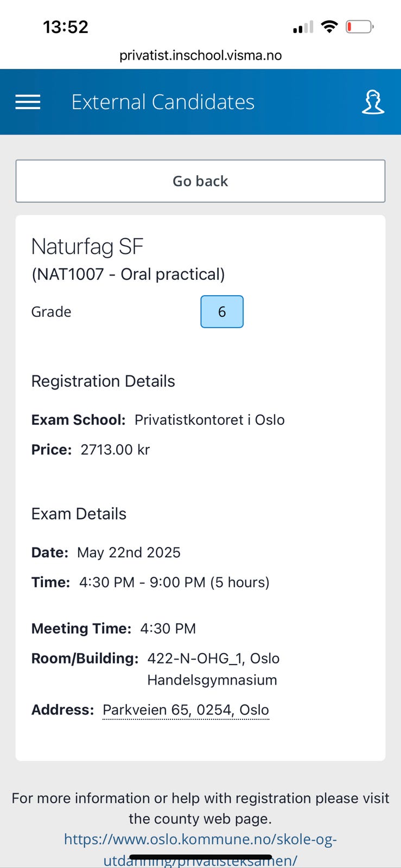Open the Parkveien 65 address link
Screen dimensions: 401x868
click(x=186, y=710)
